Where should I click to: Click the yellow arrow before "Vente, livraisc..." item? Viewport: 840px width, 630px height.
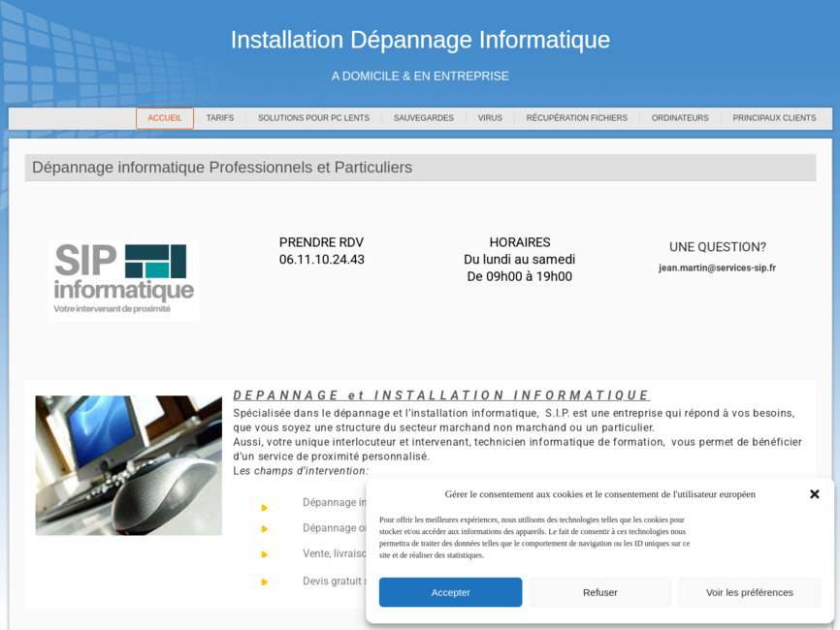click(x=265, y=554)
